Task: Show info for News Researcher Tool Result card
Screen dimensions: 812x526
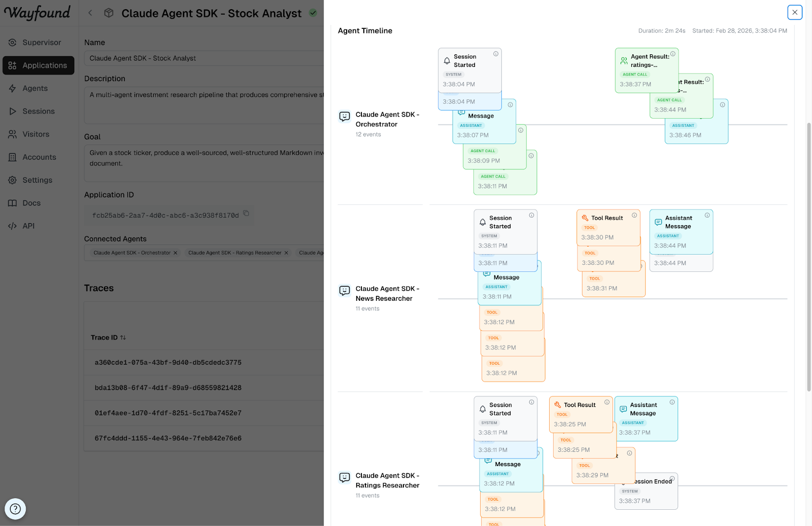Action: pos(634,215)
